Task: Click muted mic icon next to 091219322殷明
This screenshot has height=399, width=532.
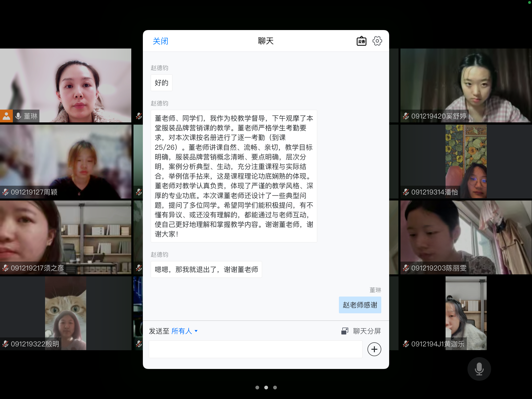Action: click(5, 344)
